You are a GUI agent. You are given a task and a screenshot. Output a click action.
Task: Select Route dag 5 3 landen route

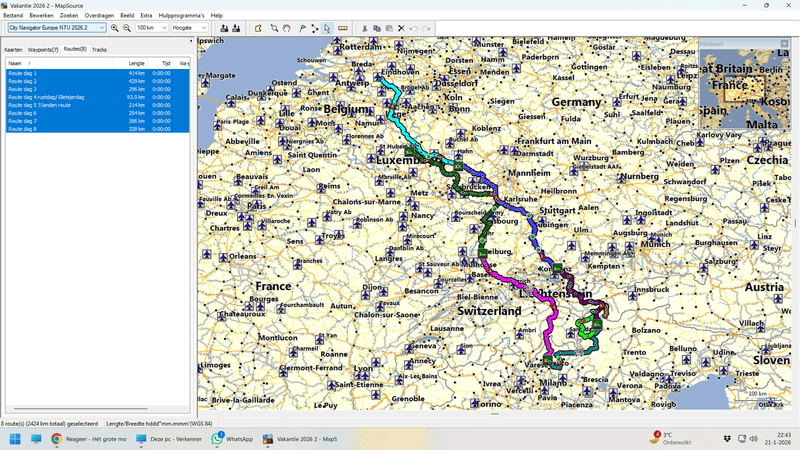click(x=97, y=105)
